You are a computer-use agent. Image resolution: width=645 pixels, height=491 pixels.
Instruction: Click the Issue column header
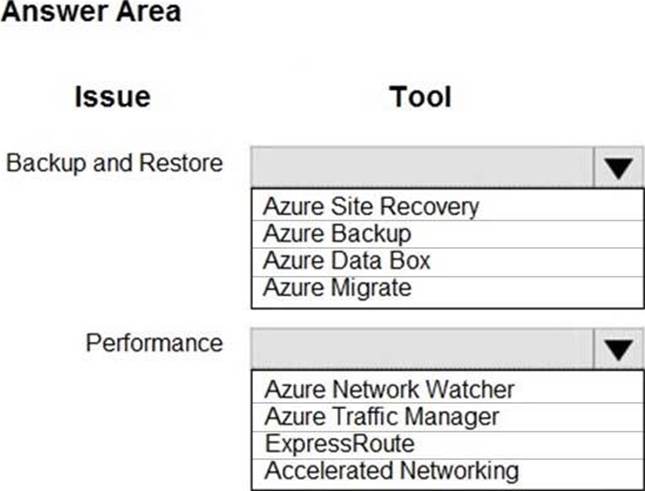[112, 97]
